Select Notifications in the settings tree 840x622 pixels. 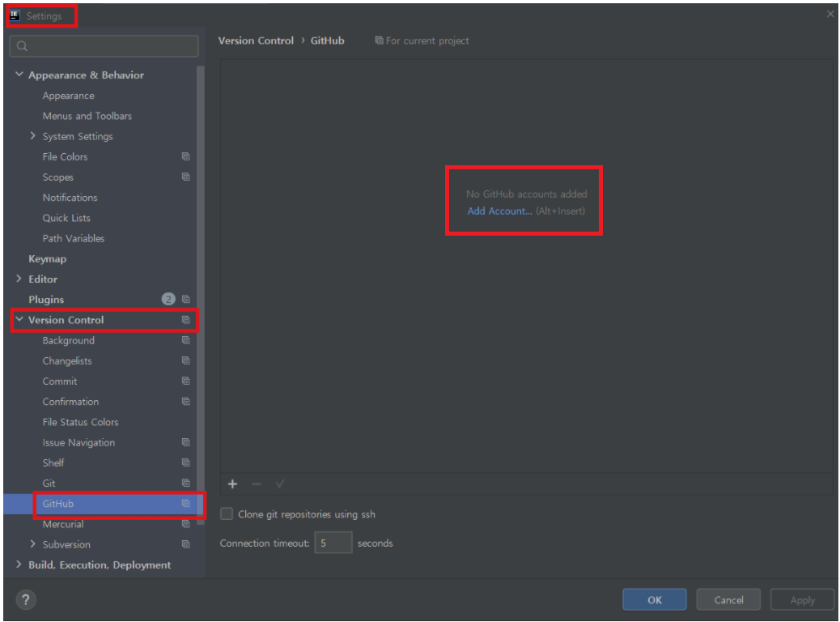70,198
